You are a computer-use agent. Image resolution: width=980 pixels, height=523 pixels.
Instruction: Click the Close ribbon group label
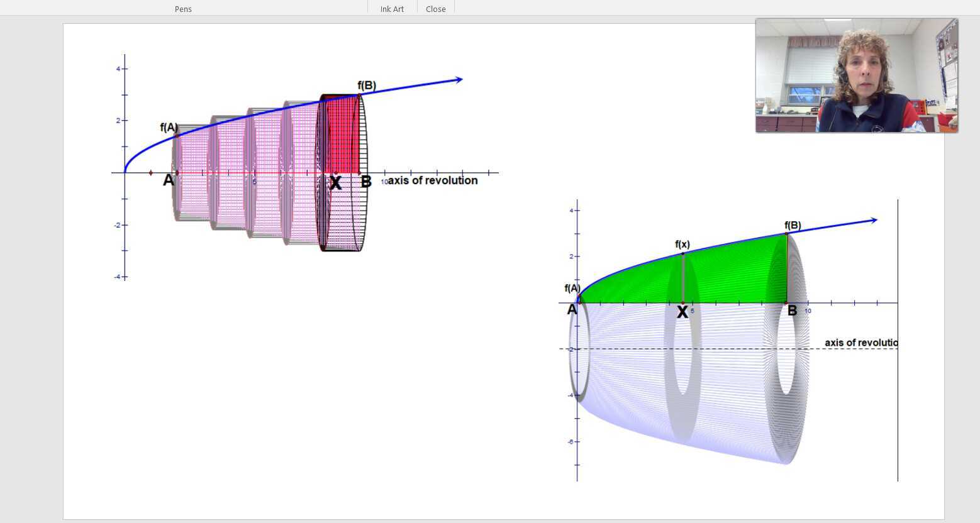point(435,9)
